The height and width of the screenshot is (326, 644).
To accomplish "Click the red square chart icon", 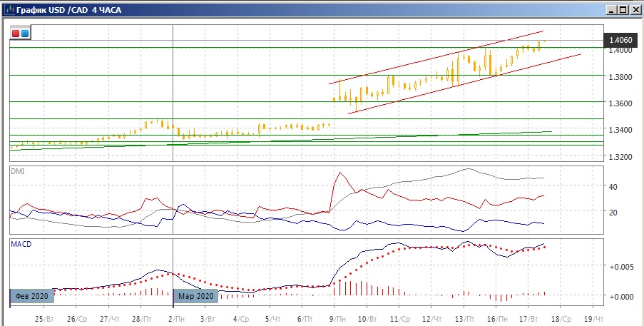I will click(16, 33).
